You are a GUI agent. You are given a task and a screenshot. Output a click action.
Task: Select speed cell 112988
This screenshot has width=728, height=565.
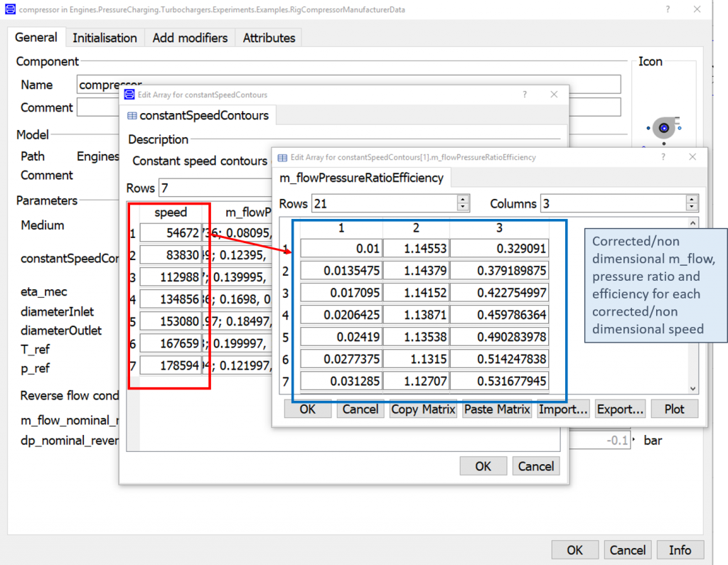[171, 277]
